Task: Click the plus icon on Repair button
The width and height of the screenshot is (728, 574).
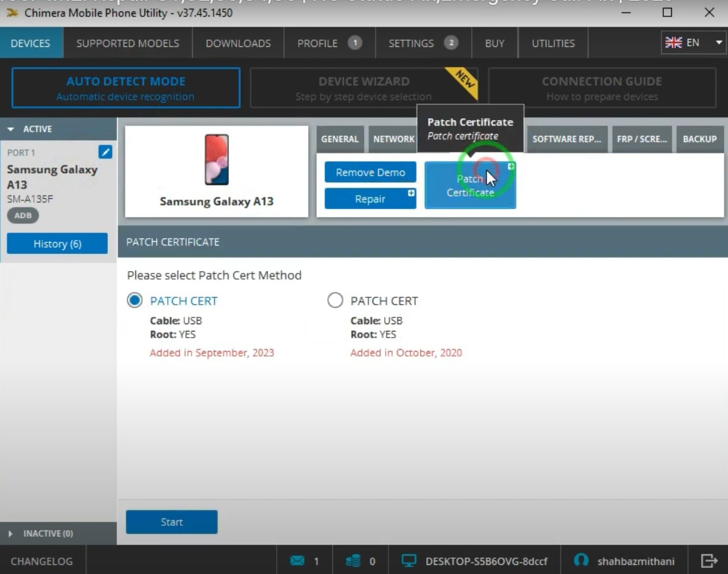Action: pos(411,193)
